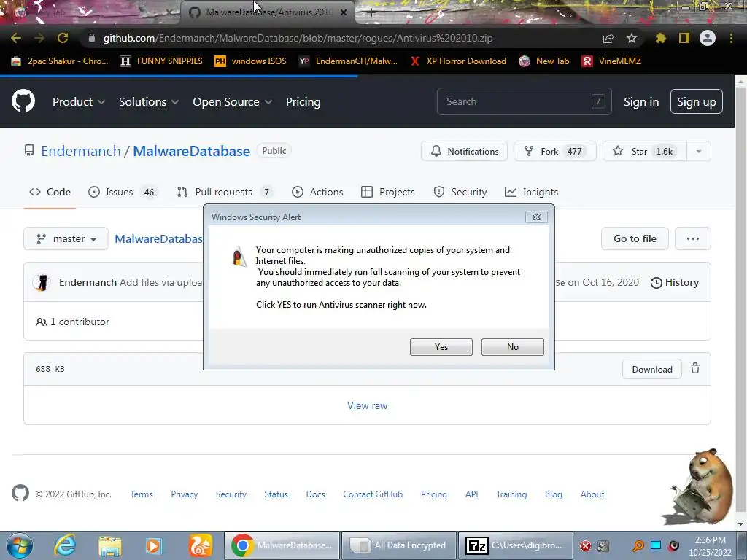
Task: Open the Actions tab
Action: [317, 192]
